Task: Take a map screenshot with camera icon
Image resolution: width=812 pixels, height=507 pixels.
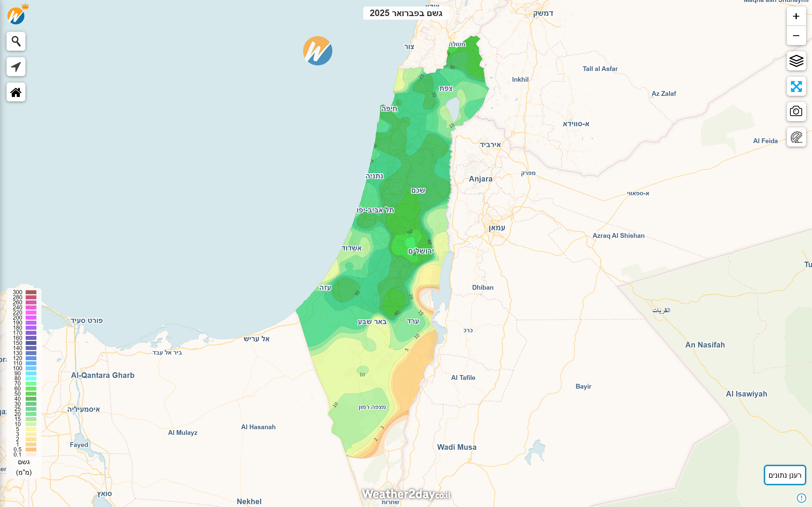Action: [796, 112]
